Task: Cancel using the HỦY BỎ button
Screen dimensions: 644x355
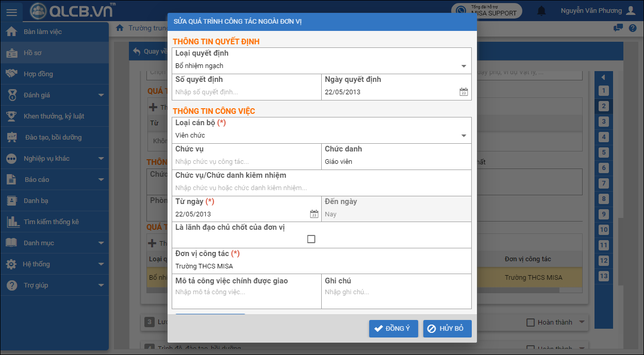Action: [x=447, y=329]
